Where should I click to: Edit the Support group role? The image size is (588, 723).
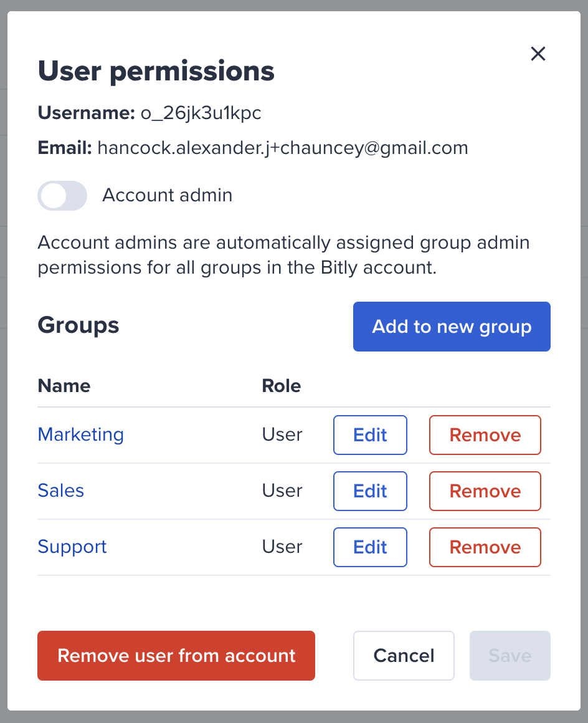point(370,547)
